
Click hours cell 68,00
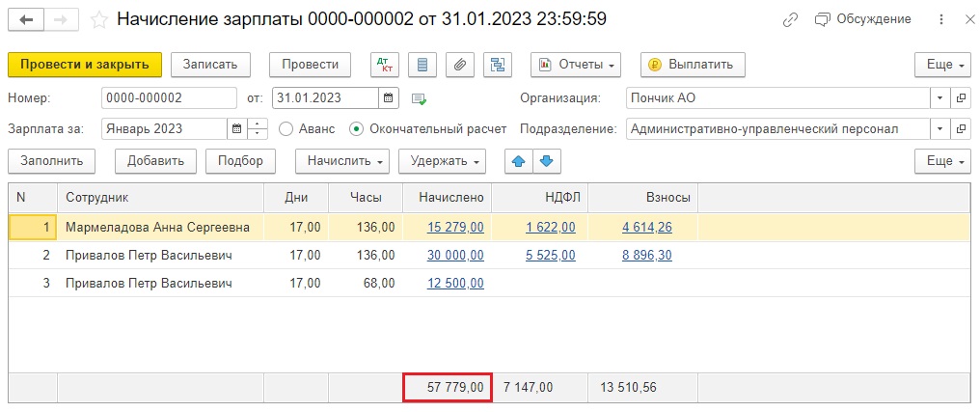click(x=366, y=284)
